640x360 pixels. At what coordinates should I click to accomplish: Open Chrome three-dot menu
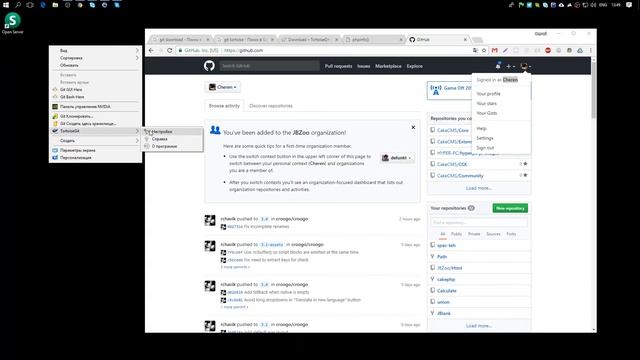591,50
